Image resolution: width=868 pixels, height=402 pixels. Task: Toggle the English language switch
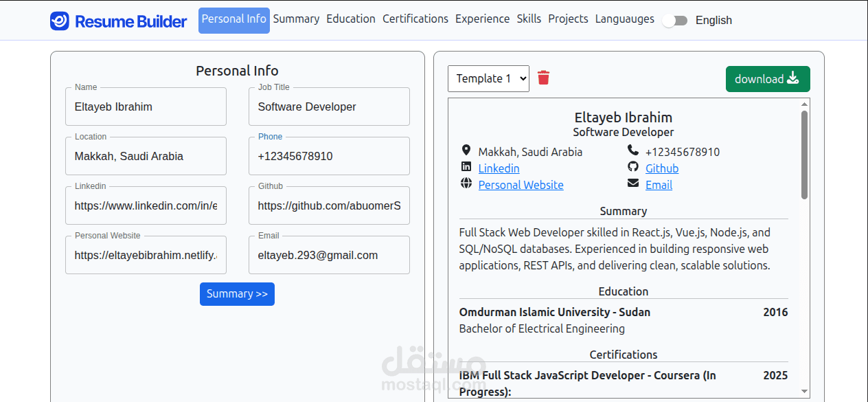click(675, 21)
